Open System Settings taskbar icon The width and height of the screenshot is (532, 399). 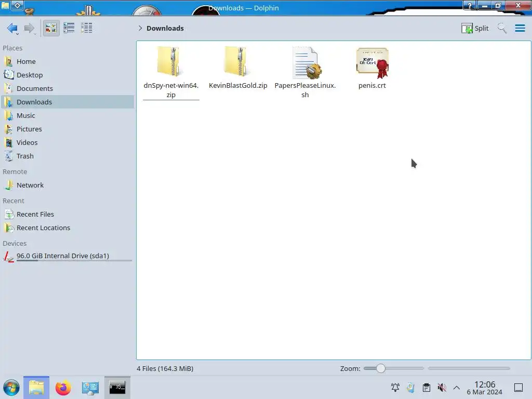pyautogui.click(x=90, y=388)
